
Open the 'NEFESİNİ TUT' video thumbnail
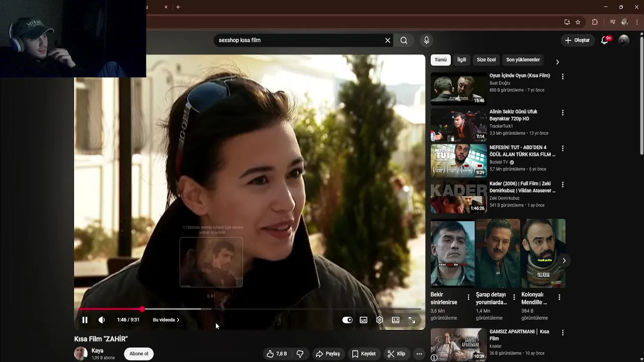458,161
